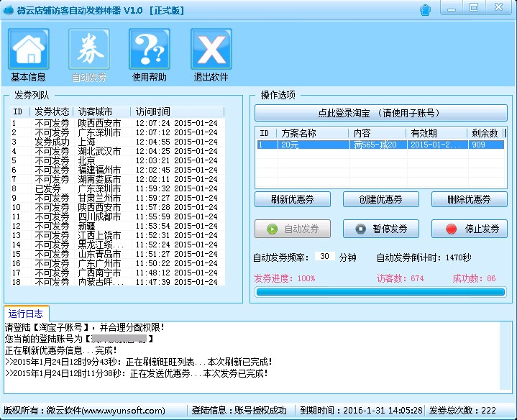Click the 自动发券频率 minutes input field
The image size is (517, 420).
click(x=325, y=257)
